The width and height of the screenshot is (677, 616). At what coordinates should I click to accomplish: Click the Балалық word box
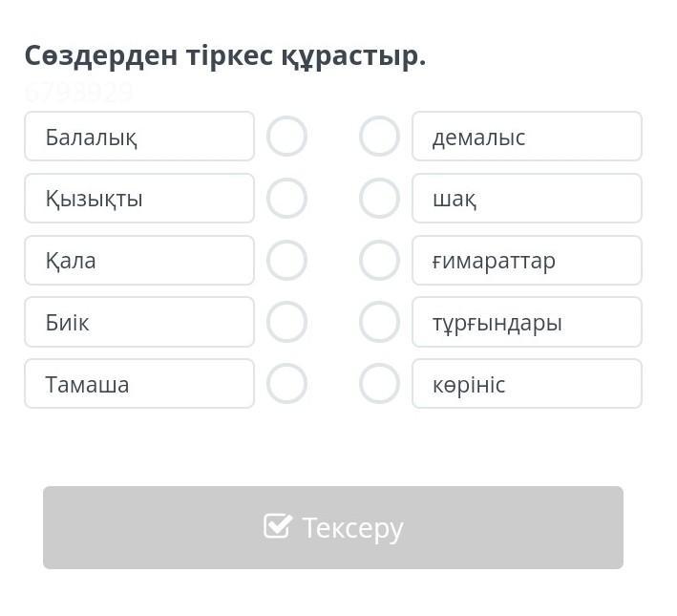(x=139, y=137)
